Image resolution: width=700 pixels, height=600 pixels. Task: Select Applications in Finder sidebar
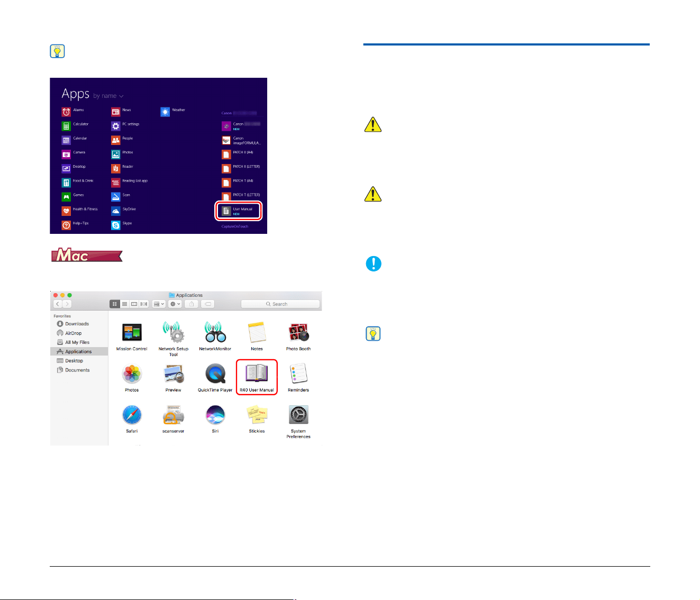(x=79, y=351)
